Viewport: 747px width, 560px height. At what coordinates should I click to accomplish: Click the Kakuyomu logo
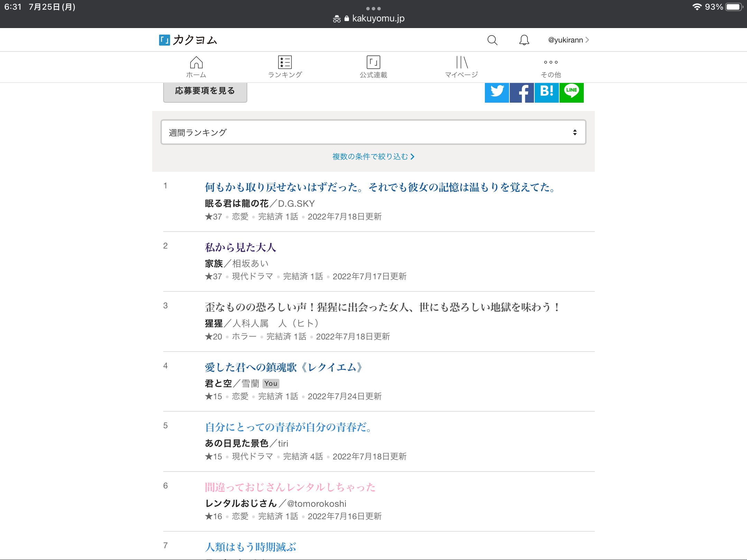[188, 40]
